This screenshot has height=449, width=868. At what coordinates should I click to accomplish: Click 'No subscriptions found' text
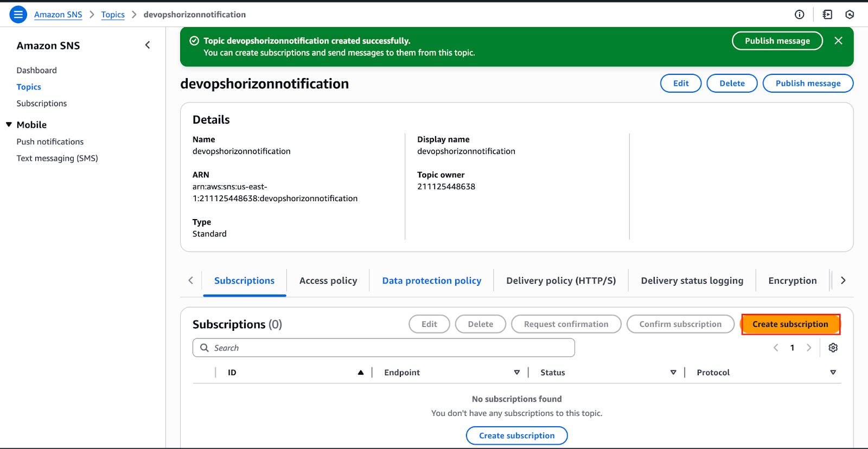517,399
